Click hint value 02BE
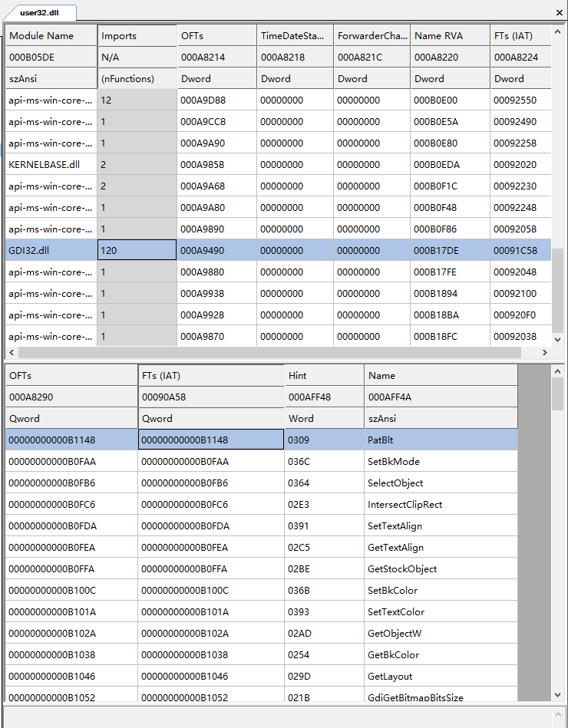Screen dimensions: 568x728 coord(324,568)
